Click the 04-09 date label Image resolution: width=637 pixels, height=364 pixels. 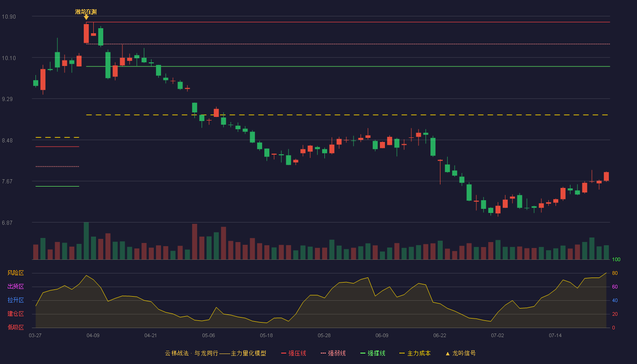pos(93,335)
